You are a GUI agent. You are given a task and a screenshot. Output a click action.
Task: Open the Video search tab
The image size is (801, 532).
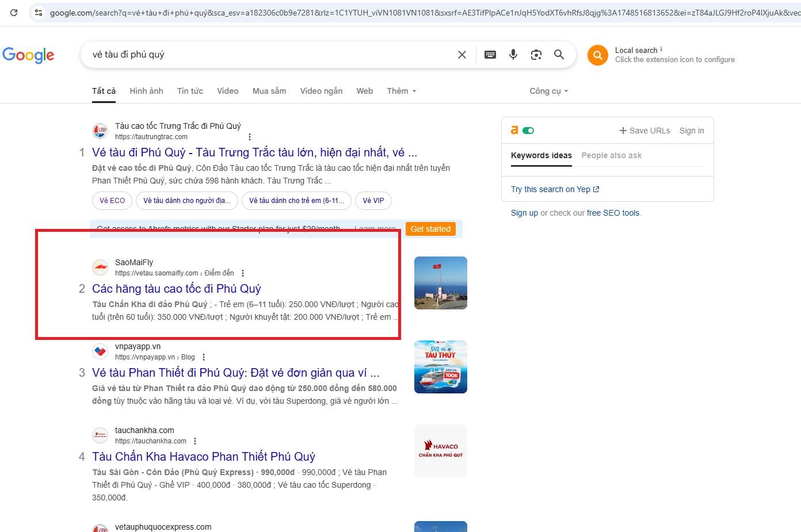pos(228,91)
